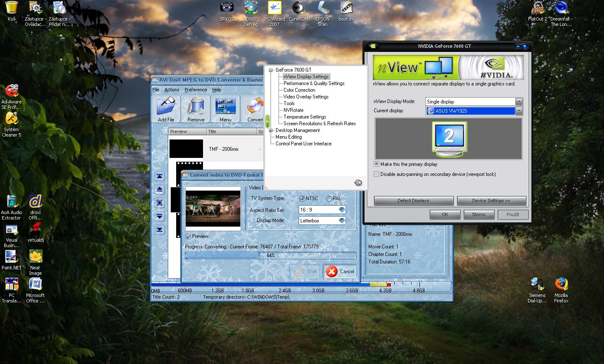
Task: Move title to bottom with double-bar down arrow
Action: [159, 230]
